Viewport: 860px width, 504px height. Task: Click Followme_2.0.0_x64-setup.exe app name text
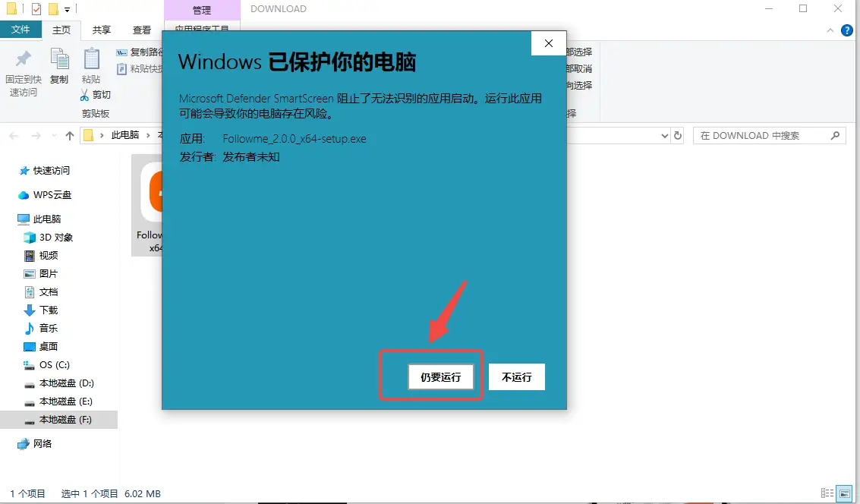(295, 139)
